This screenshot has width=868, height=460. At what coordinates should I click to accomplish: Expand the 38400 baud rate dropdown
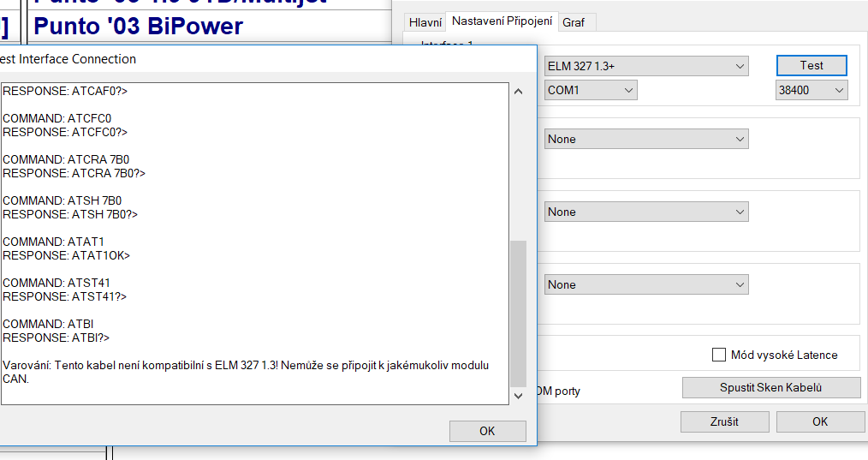click(812, 90)
